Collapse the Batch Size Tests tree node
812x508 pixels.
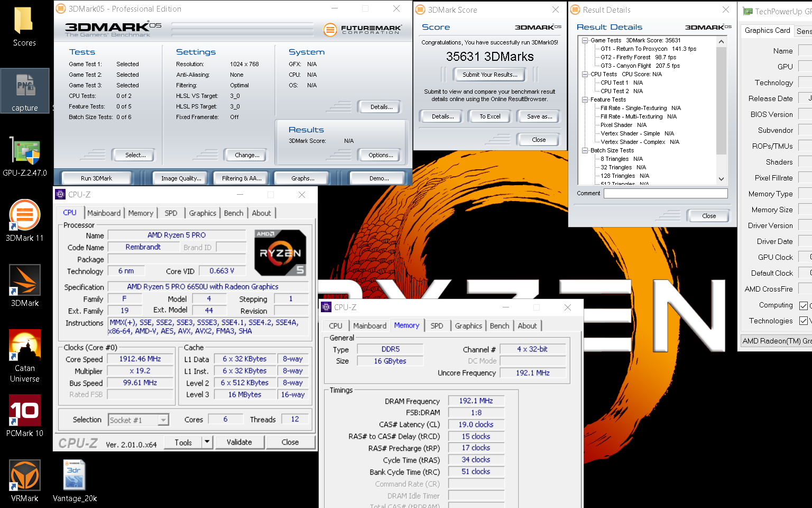tap(585, 150)
